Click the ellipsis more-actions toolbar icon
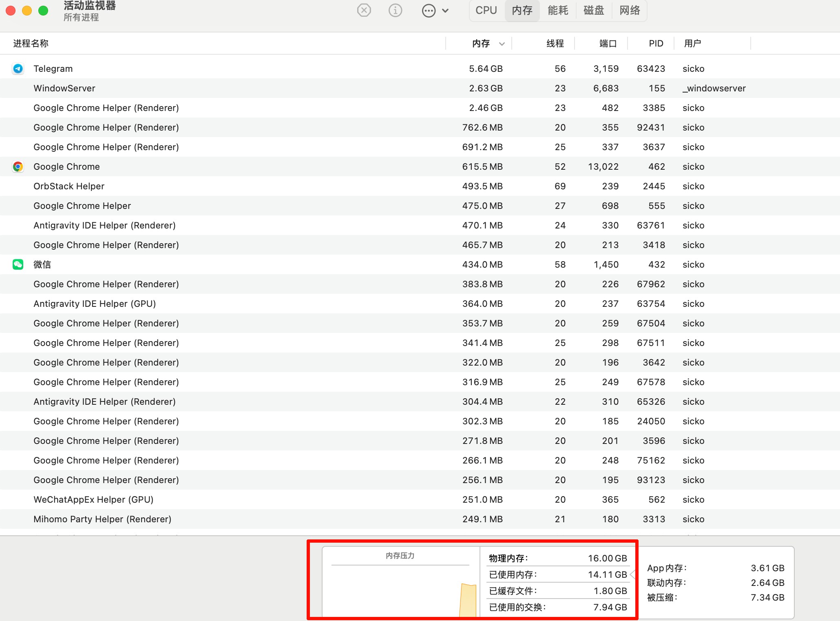 (x=429, y=11)
